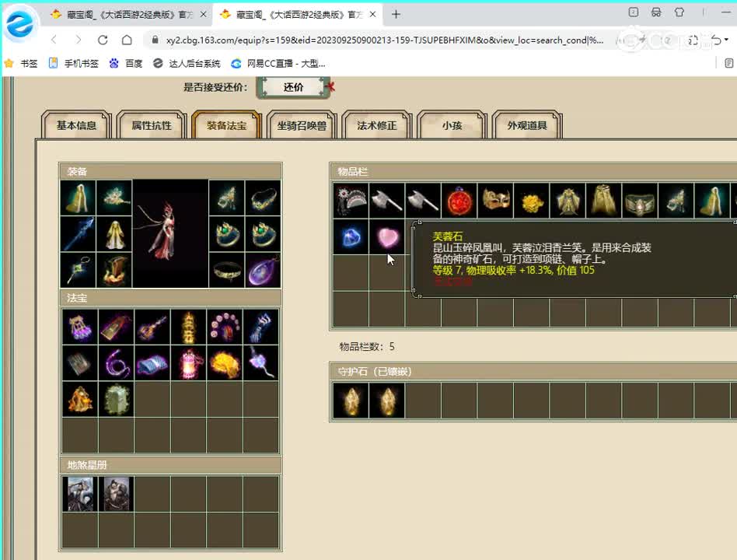Viewport: 737px width, 560px height.
Task: Click the 物品栏数: 5 text
Action: tap(367, 347)
